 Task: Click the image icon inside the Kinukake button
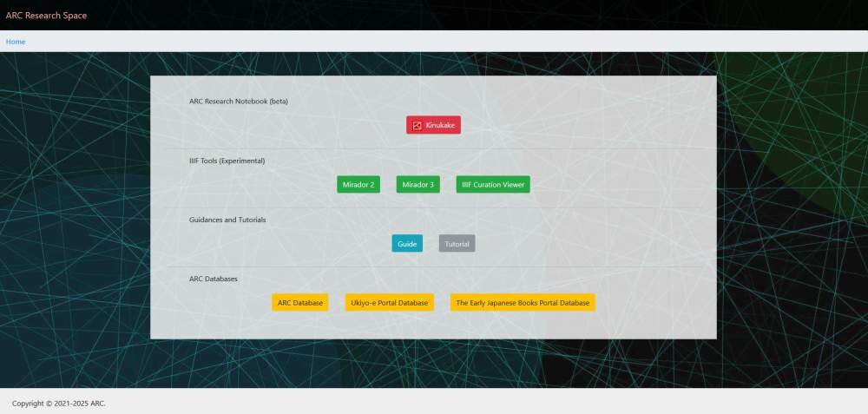tap(417, 126)
